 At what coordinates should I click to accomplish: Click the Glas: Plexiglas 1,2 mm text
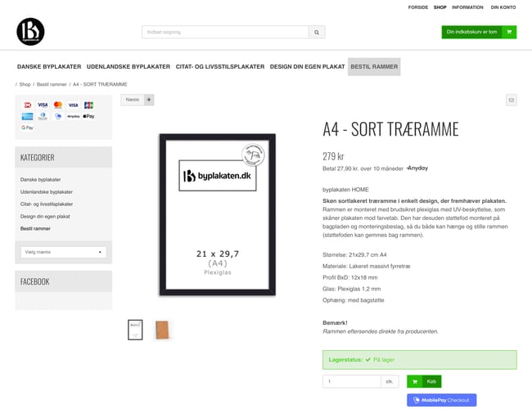(x=351, y=289)
